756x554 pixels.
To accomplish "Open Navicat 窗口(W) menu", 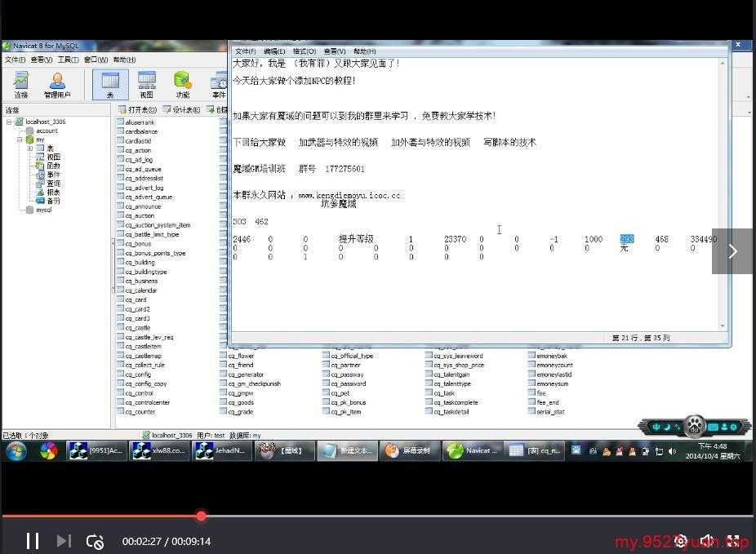I will (96, 60).
